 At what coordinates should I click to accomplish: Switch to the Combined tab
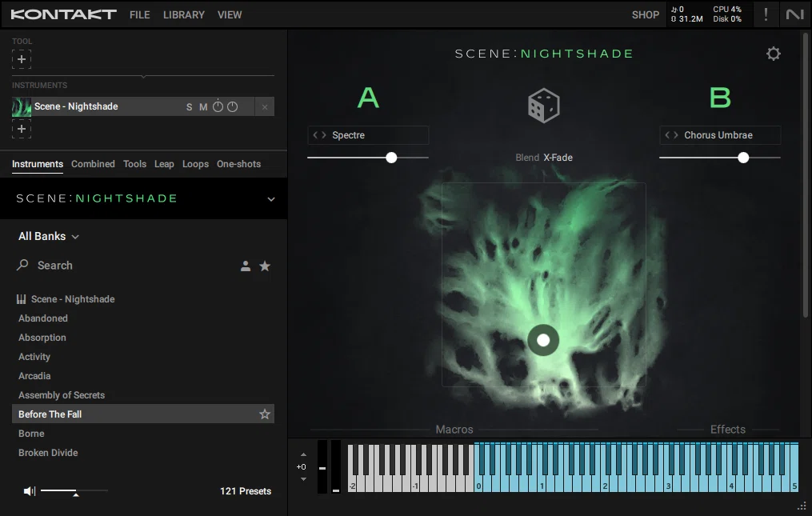[x=94, y=164]
